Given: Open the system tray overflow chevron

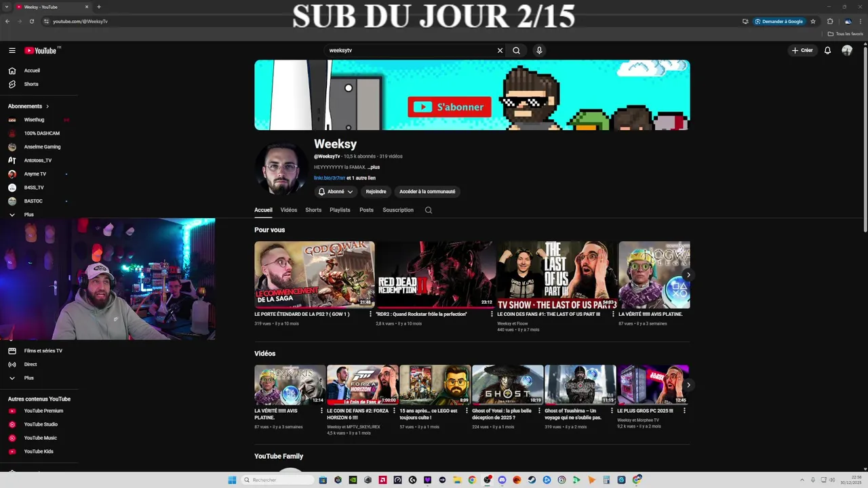Looking at the screenshot, I should (x=802, y=480).
